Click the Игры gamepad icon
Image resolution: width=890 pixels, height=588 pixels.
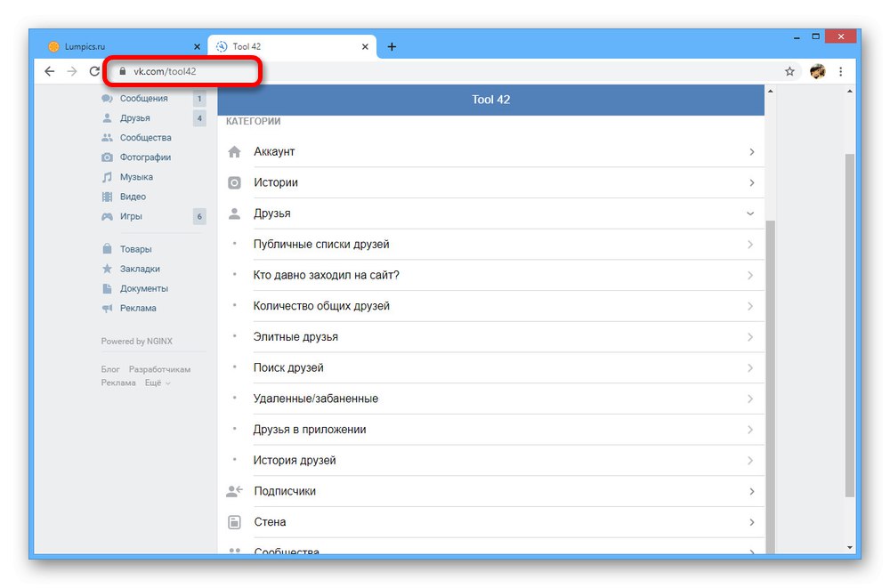[x=107, y=216]
